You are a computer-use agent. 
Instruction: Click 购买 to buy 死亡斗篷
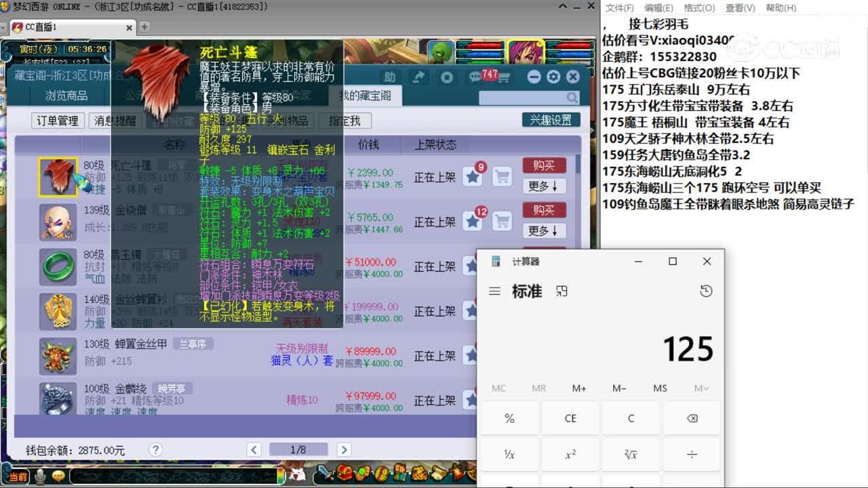(x=544, y=165)
